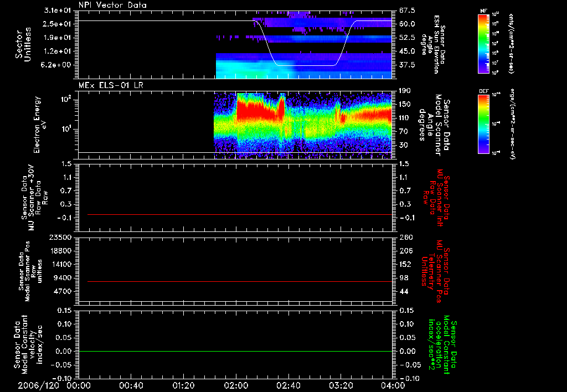Screen dimensions: 567x392
Task: Click the red line in the MU Scanner +30V plot
Action: [x=240, y=214]
